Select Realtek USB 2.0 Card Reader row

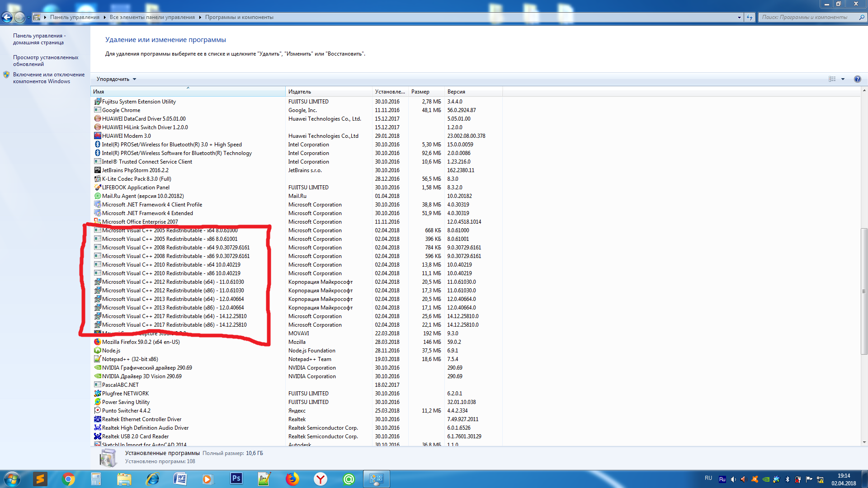297,436
